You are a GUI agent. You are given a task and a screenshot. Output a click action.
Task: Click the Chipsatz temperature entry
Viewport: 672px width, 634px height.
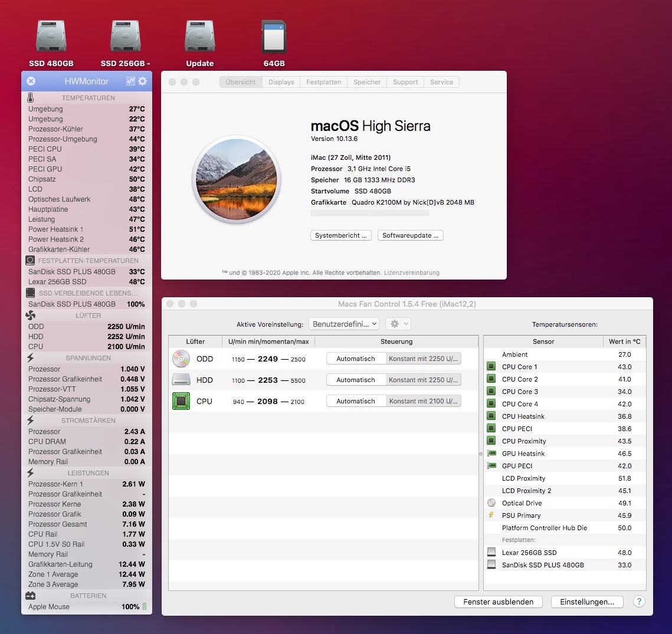(87, 179)
